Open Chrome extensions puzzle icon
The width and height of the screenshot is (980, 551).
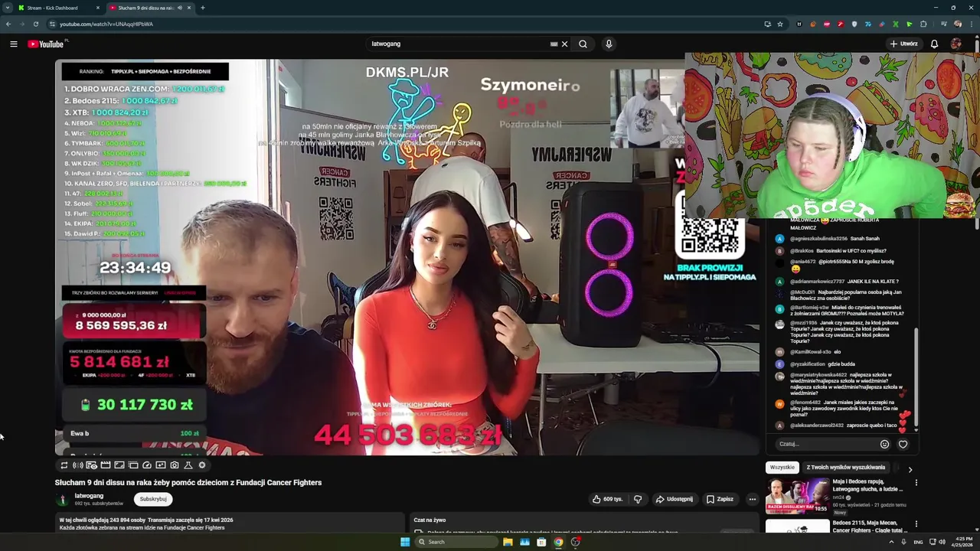click(923, 24)
